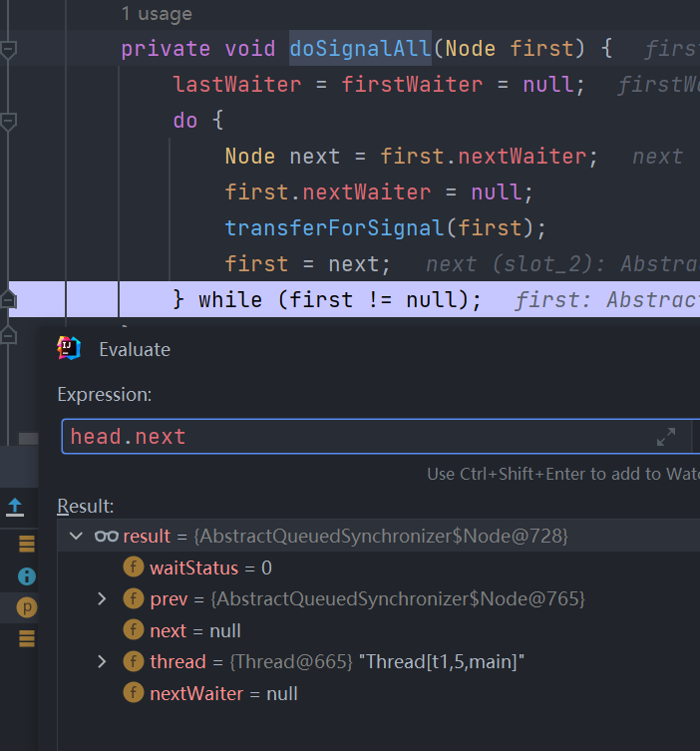
Task: Collapse the result node in Result tree
Action: pyautogui.click(x=76, y=537)
